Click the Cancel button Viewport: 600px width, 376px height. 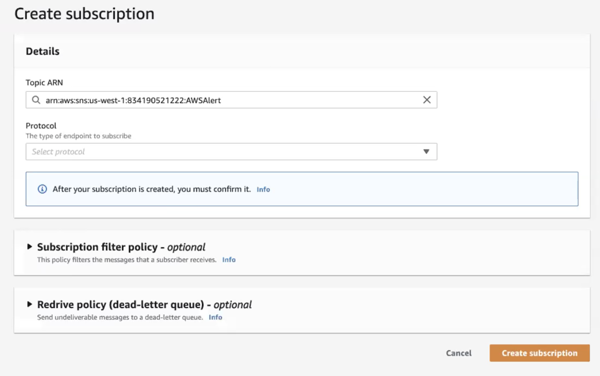coord(458,353)
